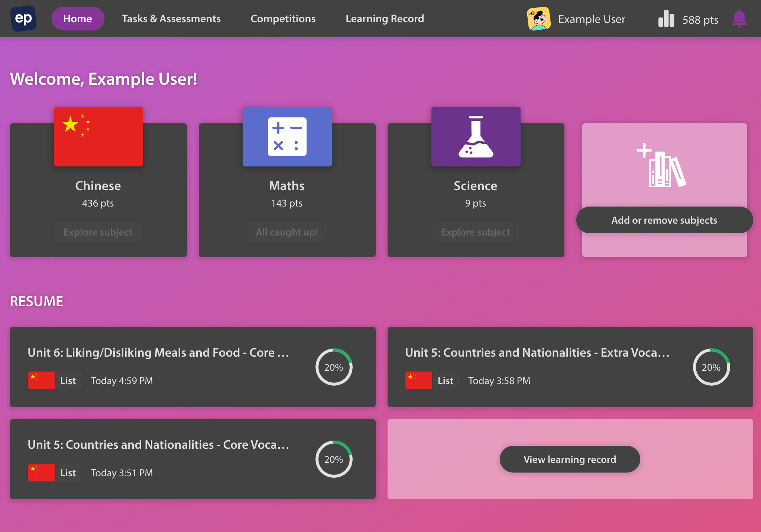761x532 pixels.
Task: Click the Today 4:59 PM timestamp
Action: 122,381
